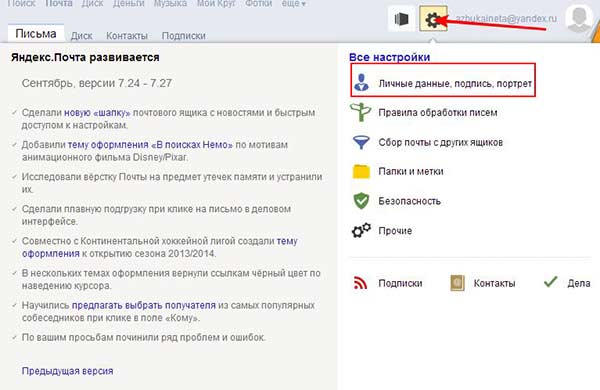
Task: Follow тему оформления «В поисках Немо» link
Action: pos(150,145)
